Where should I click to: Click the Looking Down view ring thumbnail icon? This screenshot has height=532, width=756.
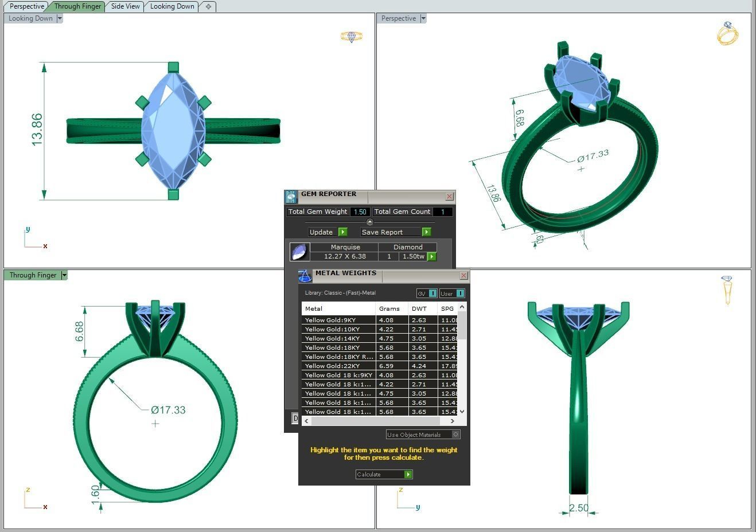click(x=351, y=37)
